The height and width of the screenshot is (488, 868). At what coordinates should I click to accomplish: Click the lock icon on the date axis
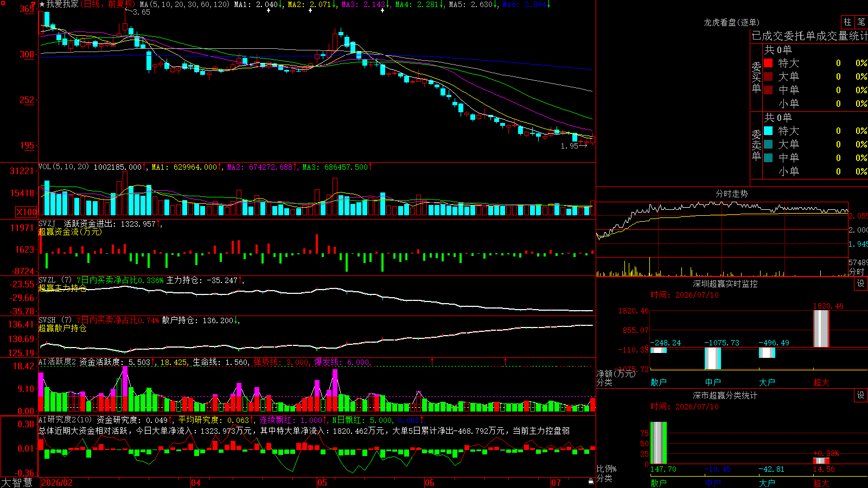pos(591,481)
